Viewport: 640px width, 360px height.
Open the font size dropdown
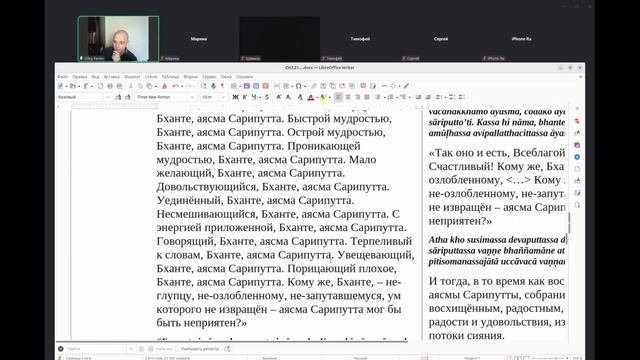coord(223,97)
